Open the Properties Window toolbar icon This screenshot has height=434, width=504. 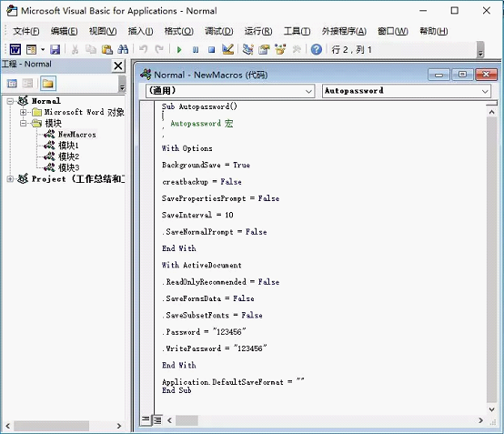coord(264,49)
